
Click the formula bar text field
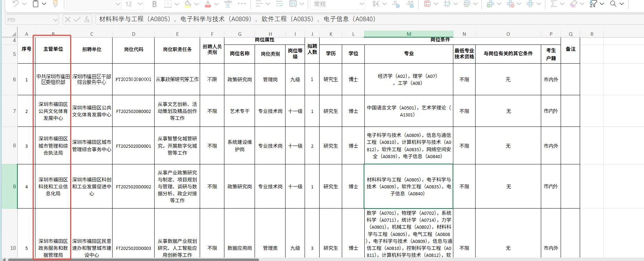coord(369,19)
